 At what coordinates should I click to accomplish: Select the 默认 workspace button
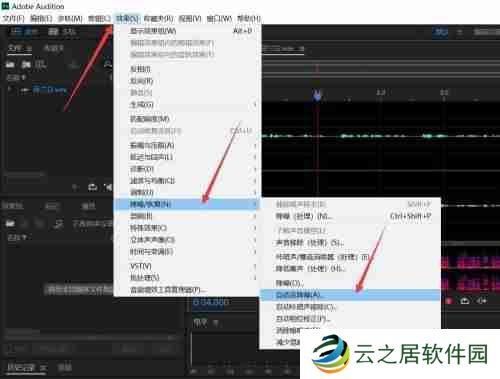pos(440,32)
